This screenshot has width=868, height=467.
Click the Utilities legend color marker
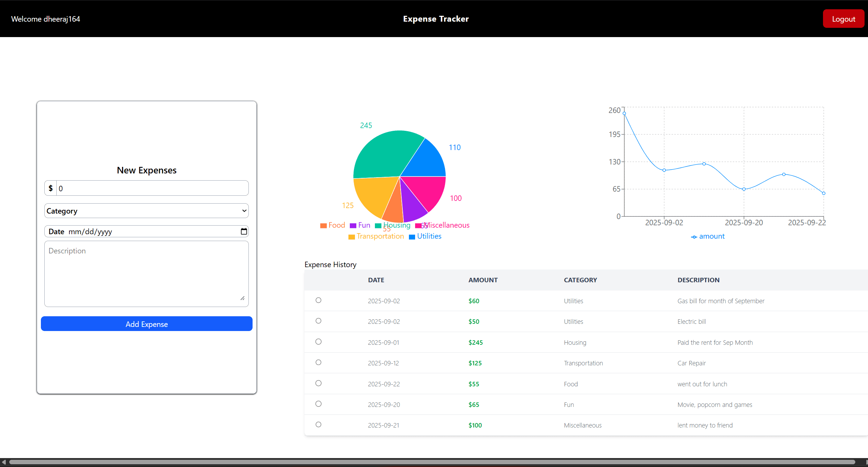tap(412, 237)
